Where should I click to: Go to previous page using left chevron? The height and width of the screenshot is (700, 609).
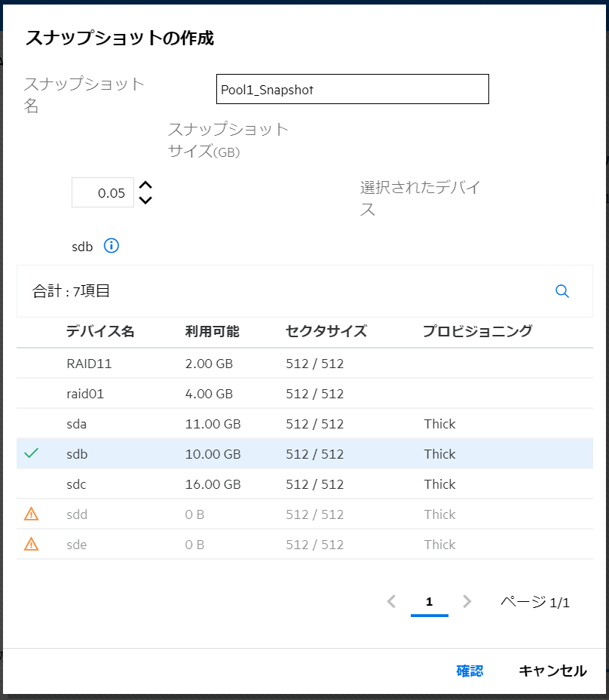pos(391,601)
